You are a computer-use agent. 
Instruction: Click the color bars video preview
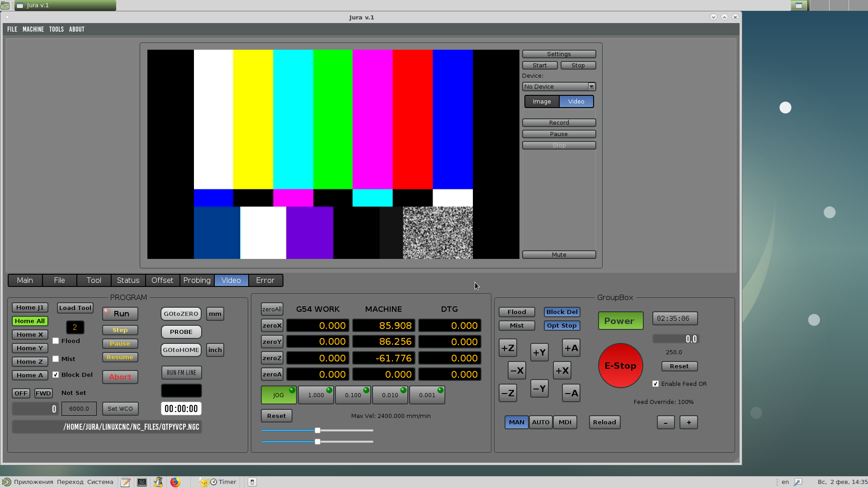tap(333, 154)
